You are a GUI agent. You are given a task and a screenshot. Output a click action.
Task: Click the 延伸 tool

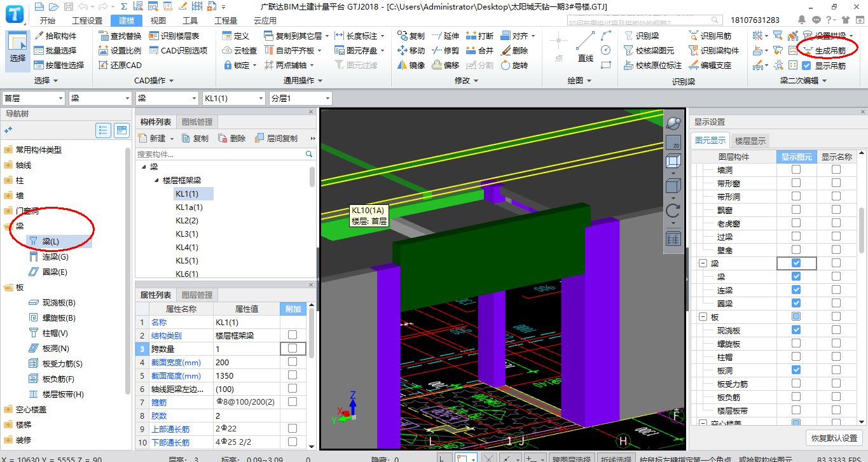pos(445,36)
